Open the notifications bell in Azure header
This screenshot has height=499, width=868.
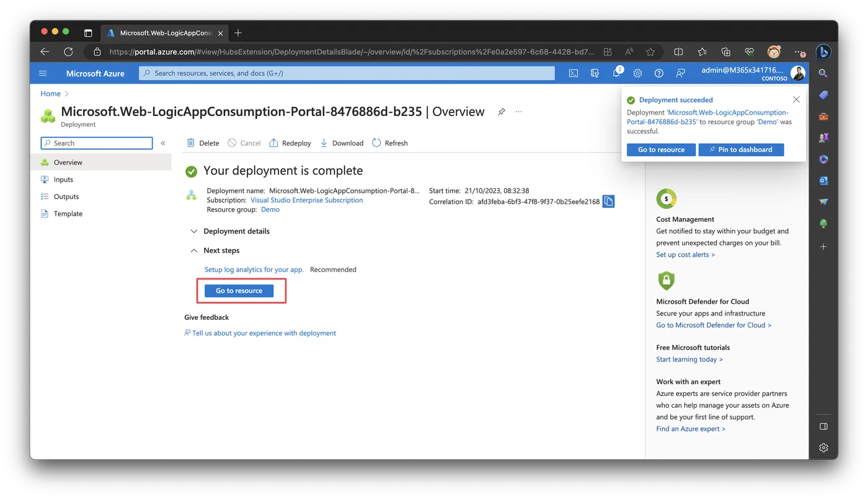pos(616,73)
